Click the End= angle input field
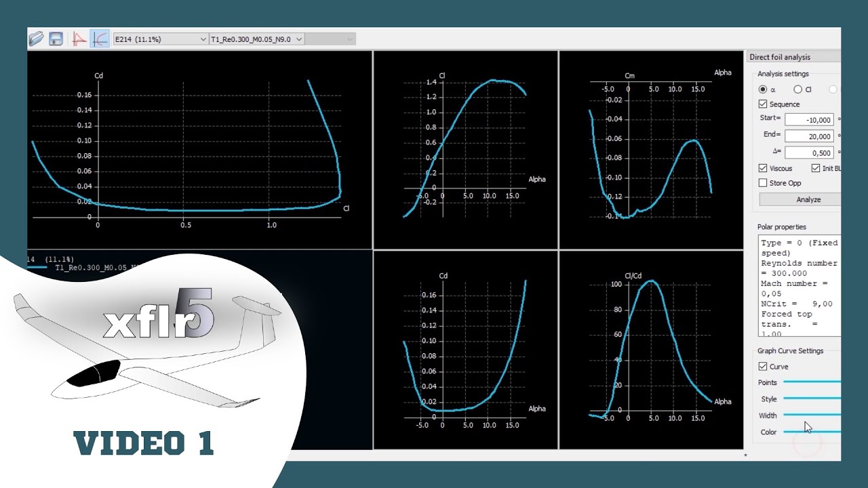Viewport: 868px width, 488px height. pos(809,136)
